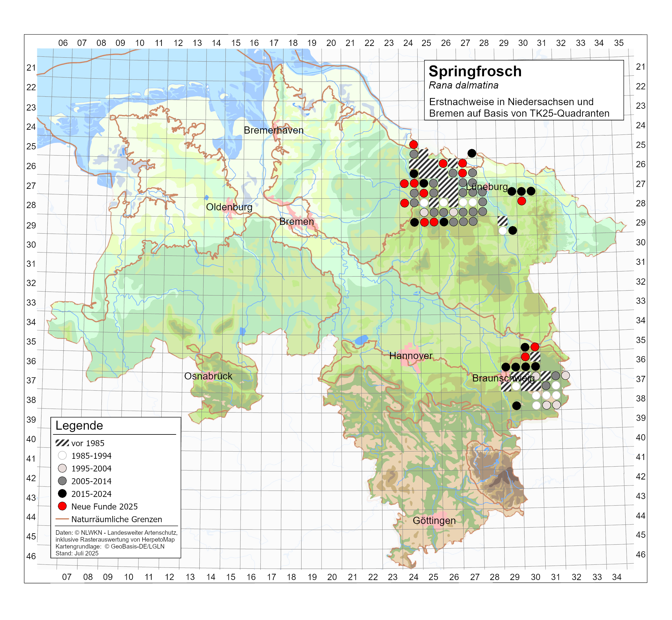
Task: Select the northernmost red dot on the map
Action: click(x=414, y=145)
